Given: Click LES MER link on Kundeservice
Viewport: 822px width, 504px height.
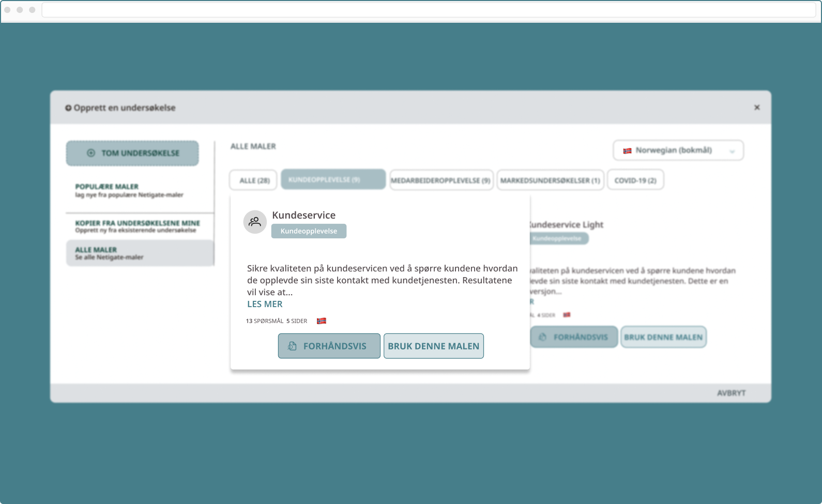Looking at the screenshot, I should coord(265,304).
